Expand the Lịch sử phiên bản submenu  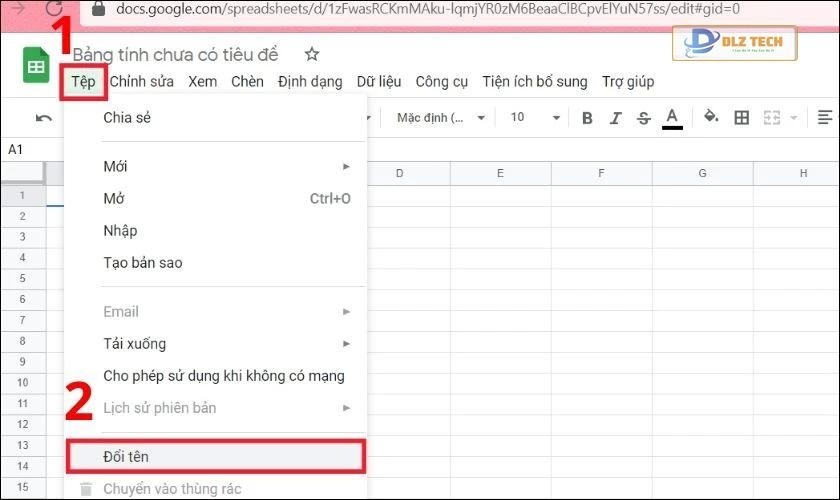coord(347,408)
